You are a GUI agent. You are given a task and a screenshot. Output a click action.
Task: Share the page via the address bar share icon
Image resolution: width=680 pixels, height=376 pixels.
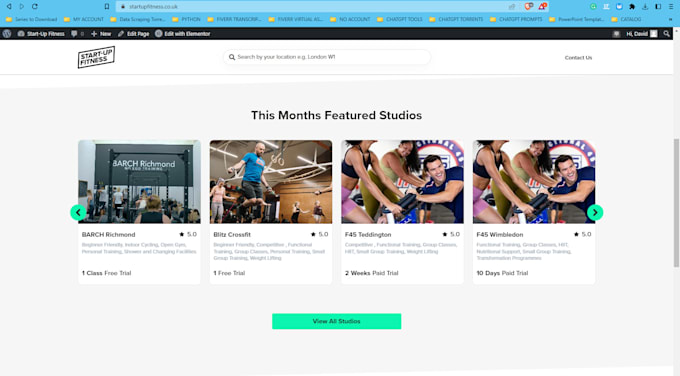(x=512, y=7)
